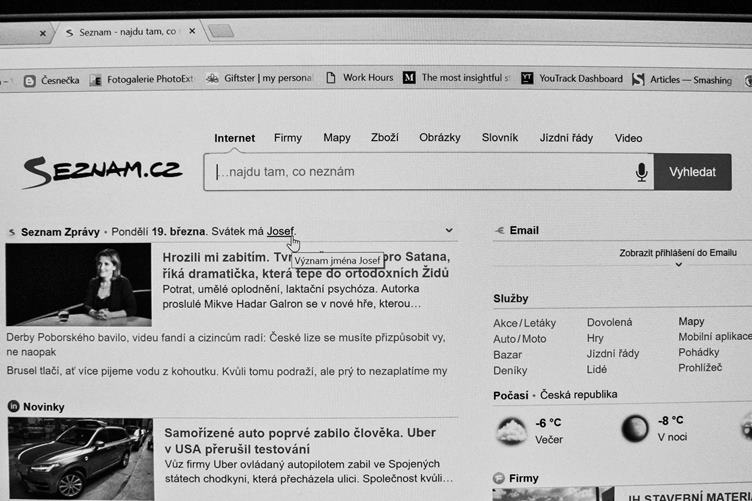Open the Pohádky service link
This screenshot has height=501, width=752.
698,352
